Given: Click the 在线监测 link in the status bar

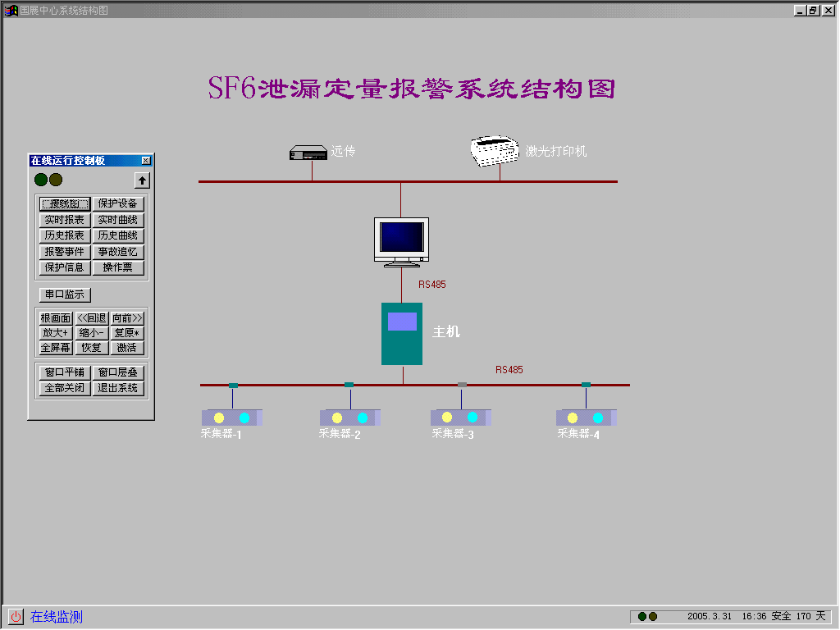Looking at the screenshot, I should (57, 617).
